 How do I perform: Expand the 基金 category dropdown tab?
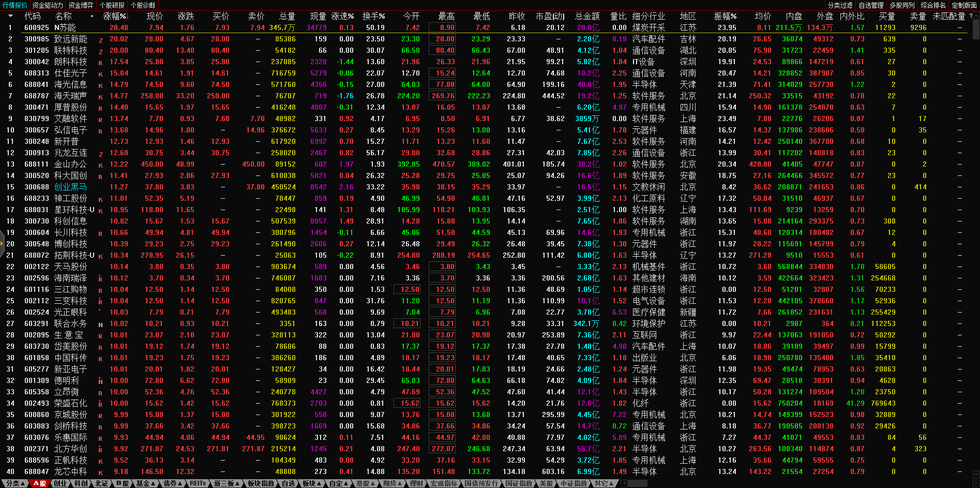click(x=145, y=483)
